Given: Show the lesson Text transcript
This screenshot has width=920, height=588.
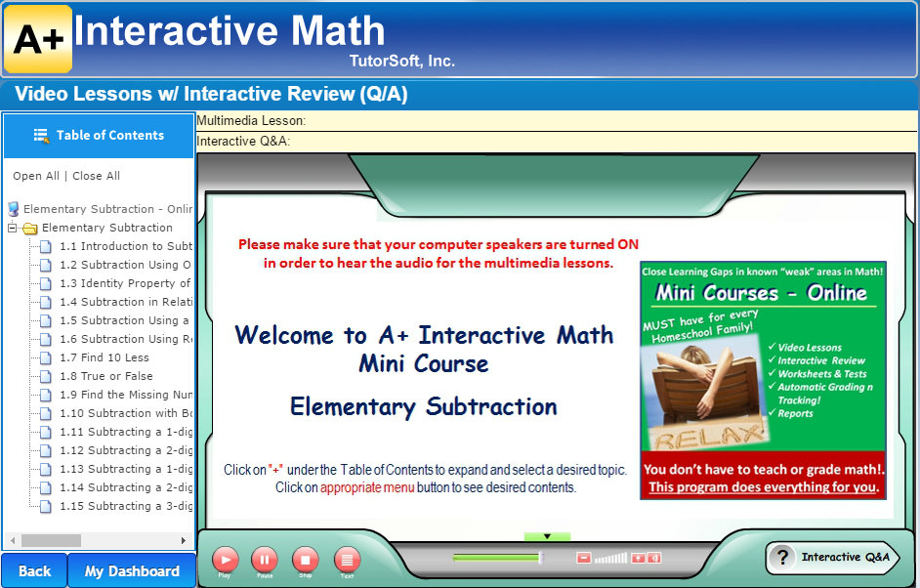Looking at the screenshot, I should tap(347, 560).
